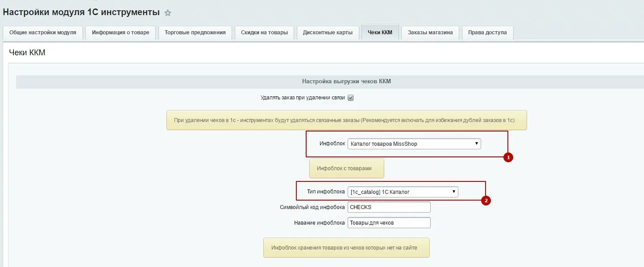
Task: Click the 'Инфоблок хранения товаров из чеков' hint
Action: click(346, 247)
